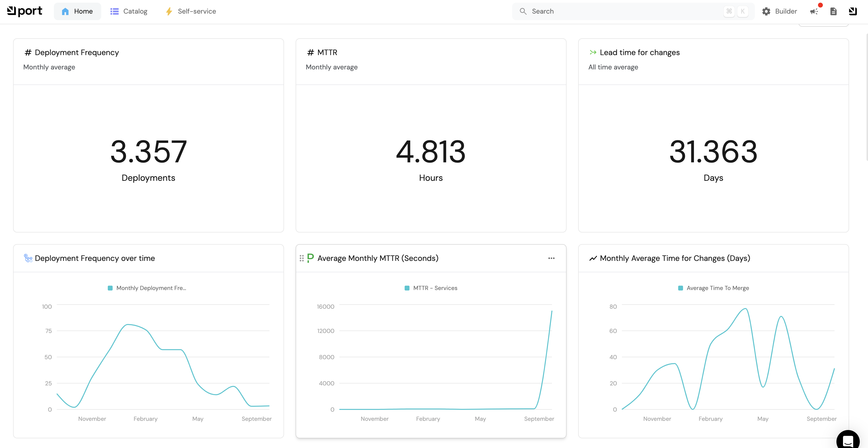Go to the Catalog tab
This screenshot has height=448, width=868.
point(129,11)
